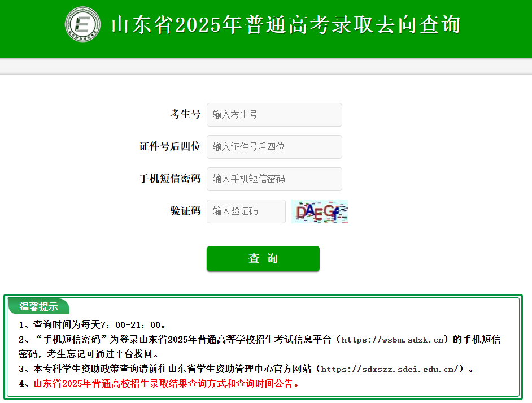The height and width of the screenshot is (403, 532).
Task: Click the https://wsbm.sdzk.cn address text
Action: tap(392, 340)
